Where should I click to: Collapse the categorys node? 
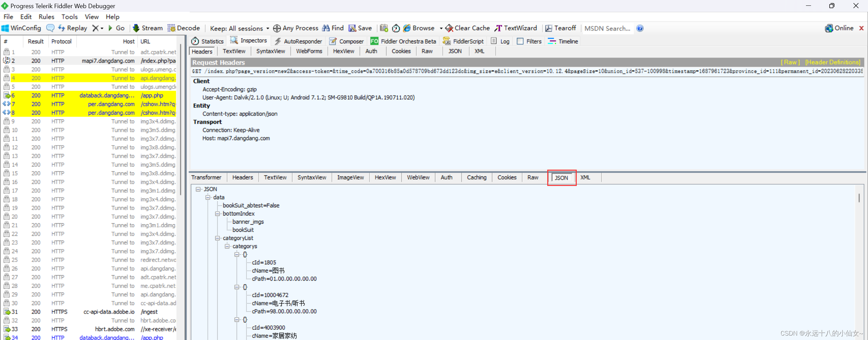pyautogui.click(x=227, y=246)
